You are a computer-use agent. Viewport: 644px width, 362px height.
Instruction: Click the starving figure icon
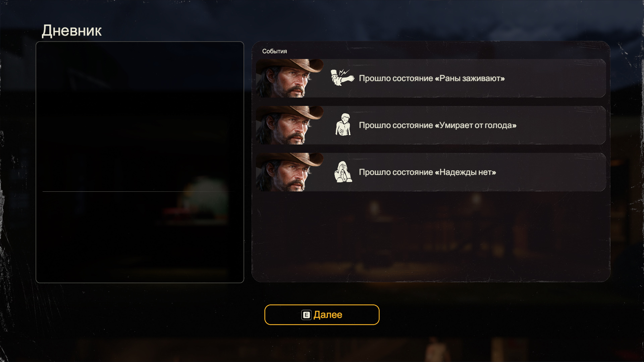343,125
